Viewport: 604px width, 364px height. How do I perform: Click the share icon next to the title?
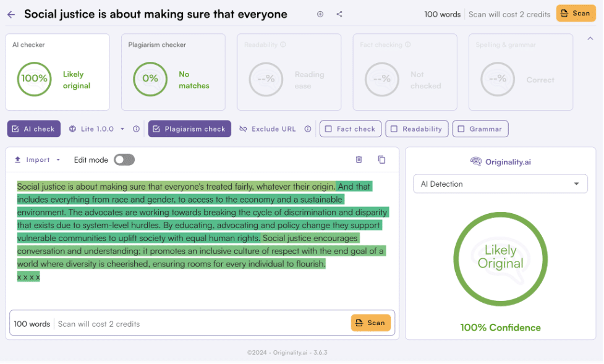339,13
